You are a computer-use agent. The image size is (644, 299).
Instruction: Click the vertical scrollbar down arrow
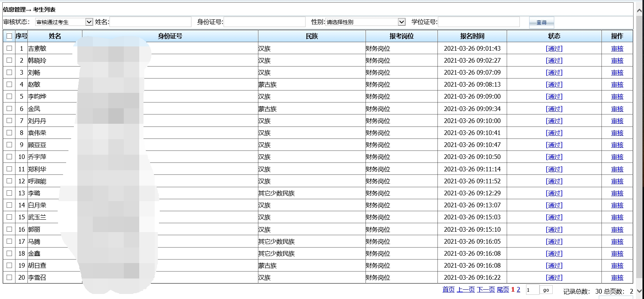[640, 291]
